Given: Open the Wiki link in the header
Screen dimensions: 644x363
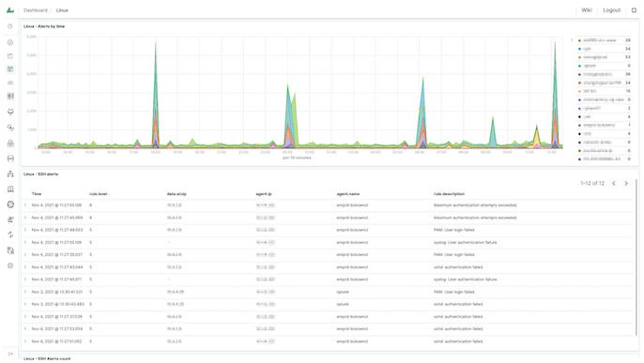Looking at the screenshot, I should (587, 10).
